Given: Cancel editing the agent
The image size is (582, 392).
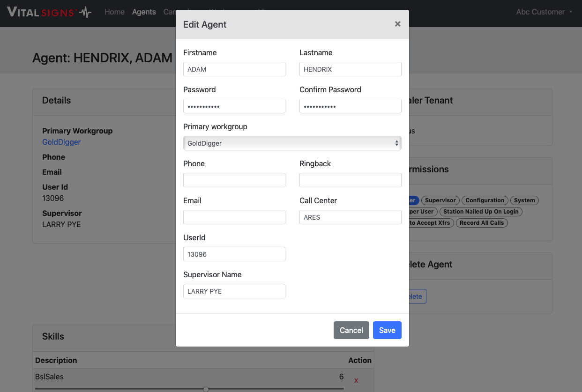Looking at the screenshot, I should [351, 330].
